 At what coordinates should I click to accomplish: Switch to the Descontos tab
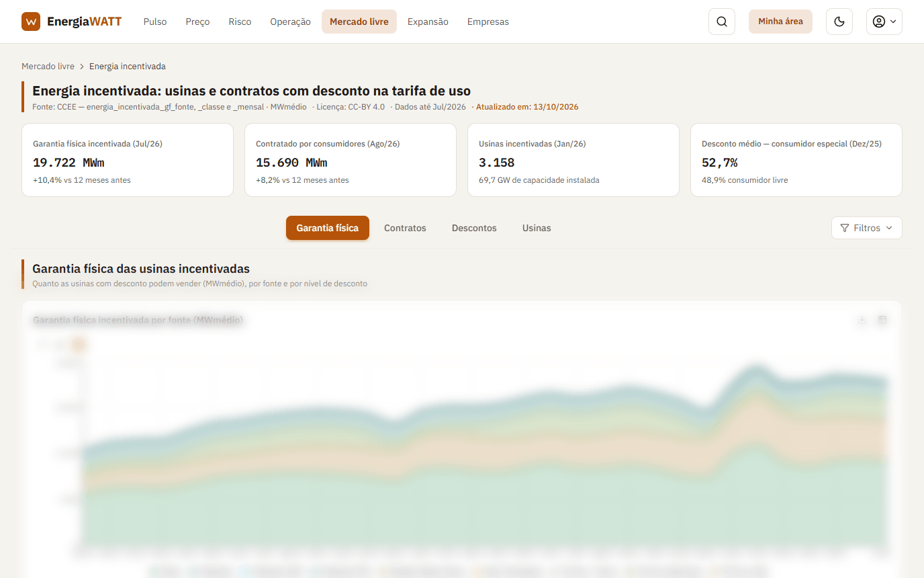pos(474,228)
